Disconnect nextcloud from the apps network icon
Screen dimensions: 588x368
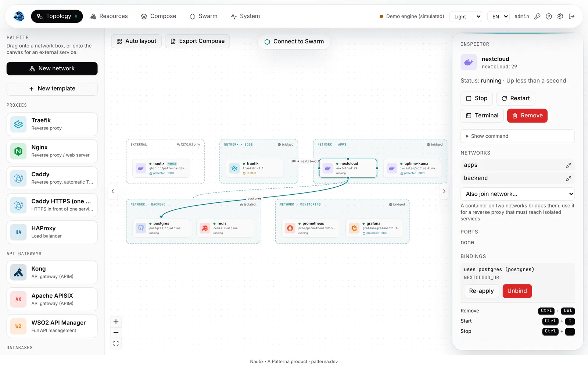(x=569, y=165)
